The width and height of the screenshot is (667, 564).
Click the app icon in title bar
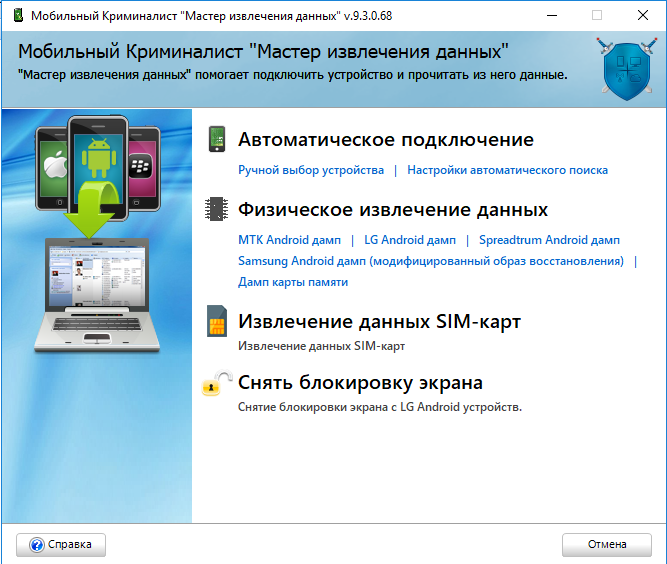(x=18, y=15)
